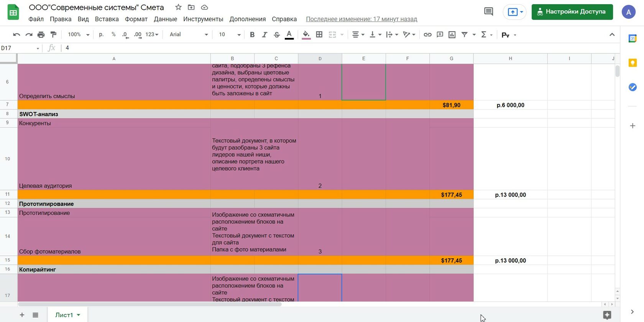This screenshot has height=322, width=644.
Task: Open horizontal align dropdown
Action: tap(358, 34)
